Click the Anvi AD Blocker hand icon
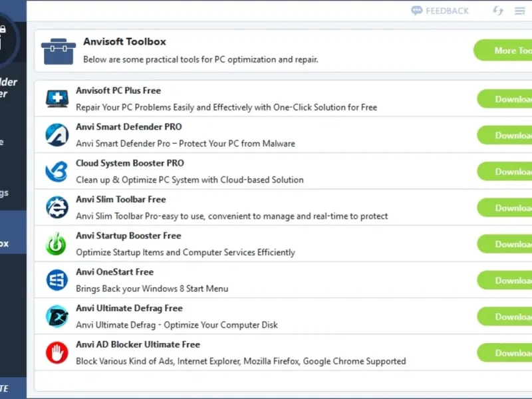This screenshot has height=399, width=532. point(57,352)
